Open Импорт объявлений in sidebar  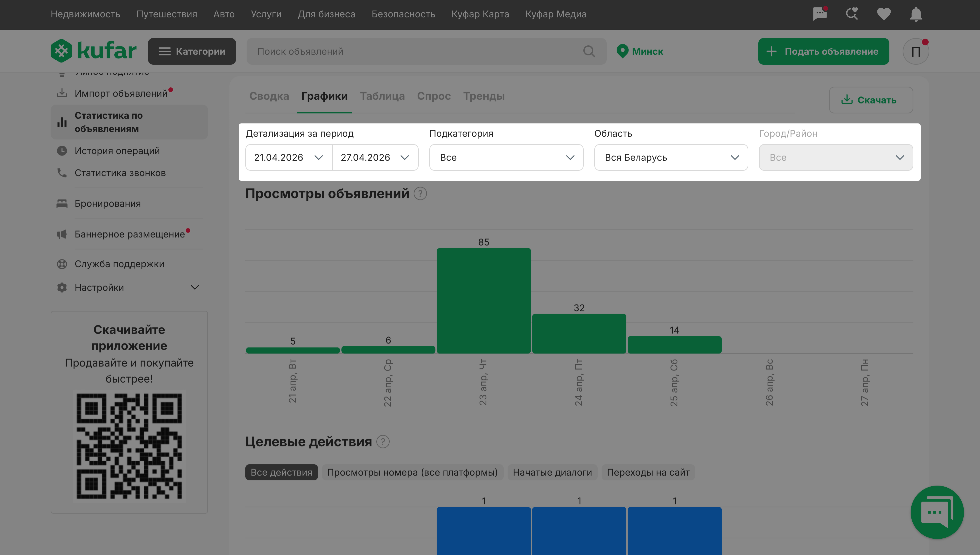[121, 93]
